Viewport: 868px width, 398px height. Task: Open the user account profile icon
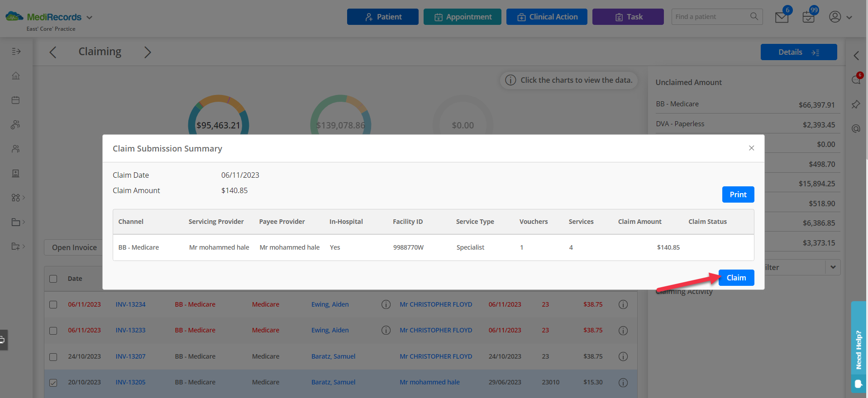[835, 17]
